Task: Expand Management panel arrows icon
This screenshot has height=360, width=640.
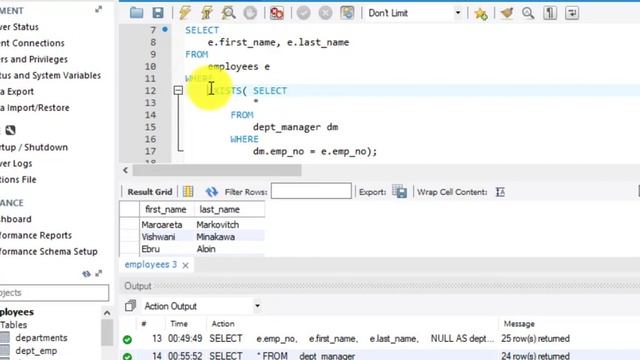Action: pos(98,9)
